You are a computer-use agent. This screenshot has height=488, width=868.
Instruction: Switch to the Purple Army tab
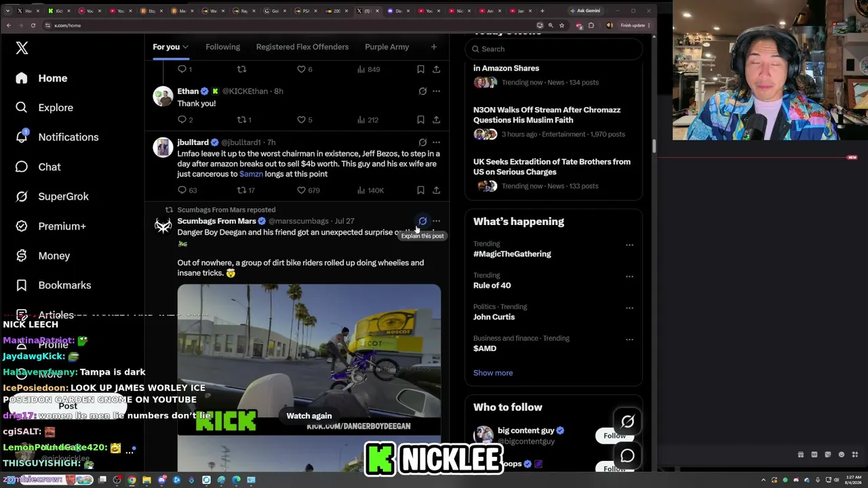click(387, 47)
